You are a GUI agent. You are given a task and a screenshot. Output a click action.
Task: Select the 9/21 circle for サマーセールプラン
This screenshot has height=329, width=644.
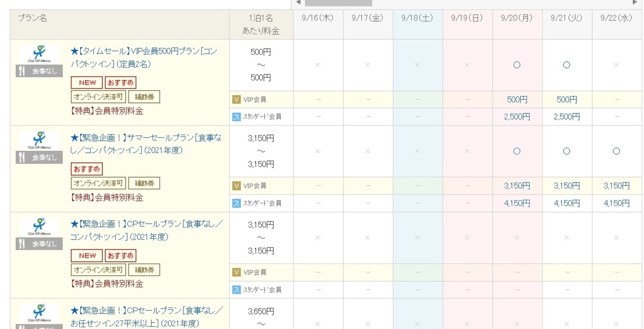pyautogui.click(x=567, y=151)
